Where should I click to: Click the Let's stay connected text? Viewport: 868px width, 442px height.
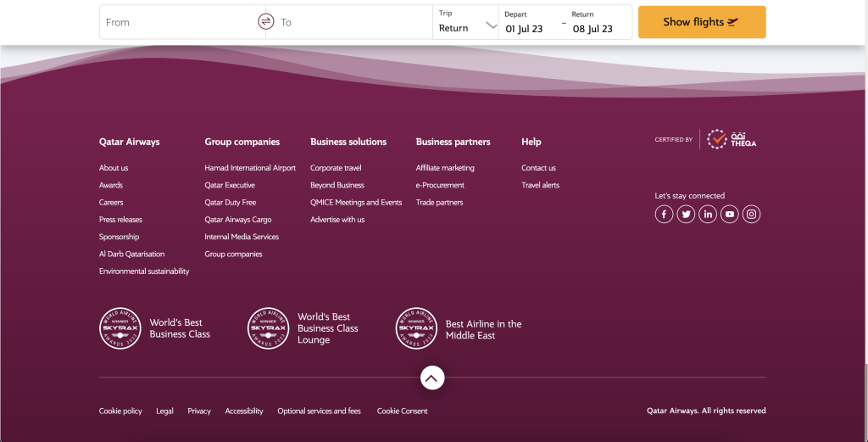click(690, 195)
